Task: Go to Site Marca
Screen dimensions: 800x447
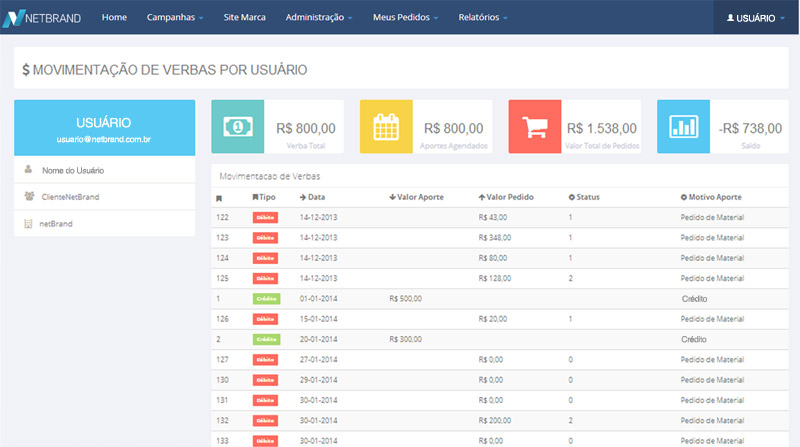Action: 244,17
